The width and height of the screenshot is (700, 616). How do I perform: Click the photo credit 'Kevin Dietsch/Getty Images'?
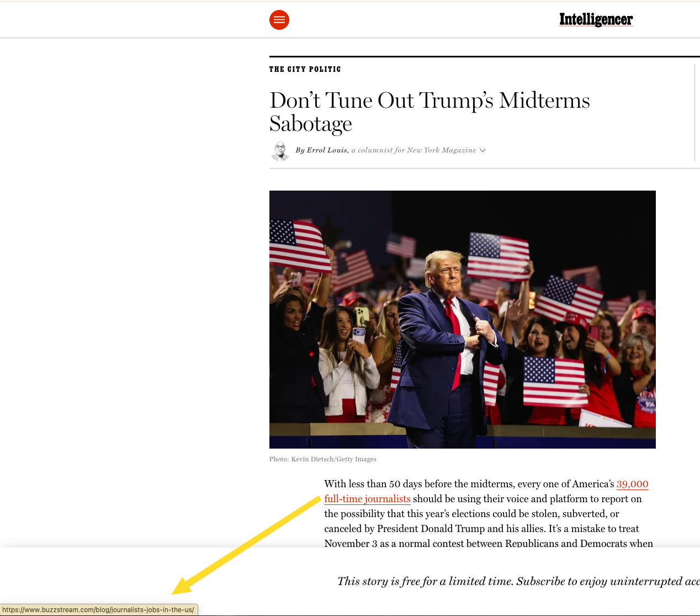[x=333, y=459]
